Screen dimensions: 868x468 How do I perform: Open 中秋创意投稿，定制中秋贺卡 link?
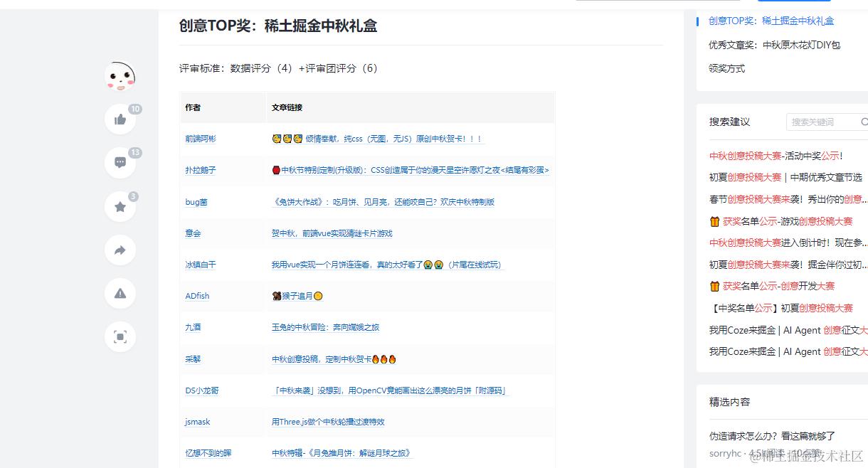[334, 359]
